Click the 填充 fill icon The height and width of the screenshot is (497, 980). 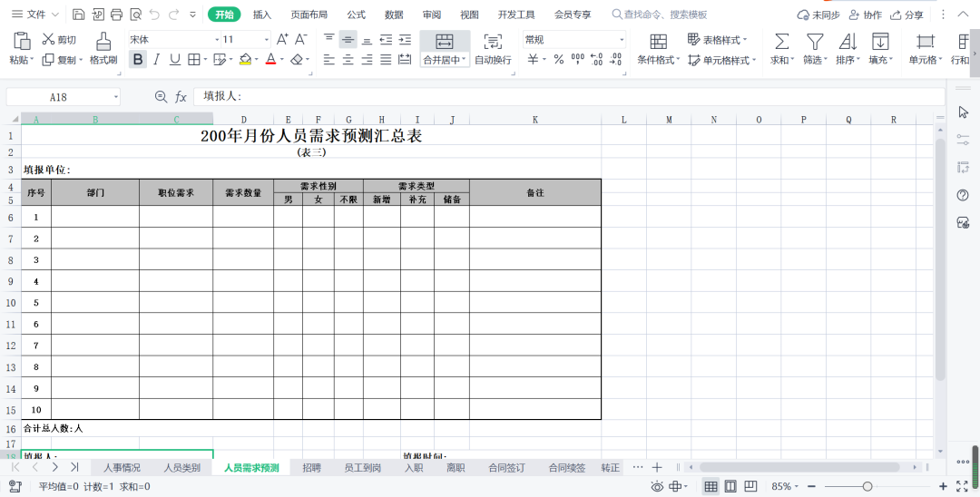click(880, 42)
